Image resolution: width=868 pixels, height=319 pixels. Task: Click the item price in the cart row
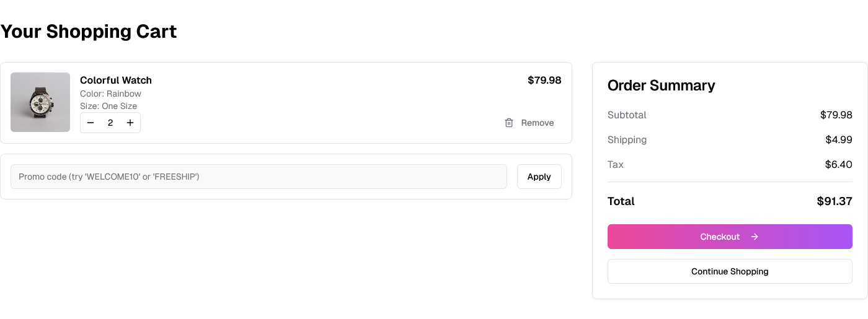(544, 80)
